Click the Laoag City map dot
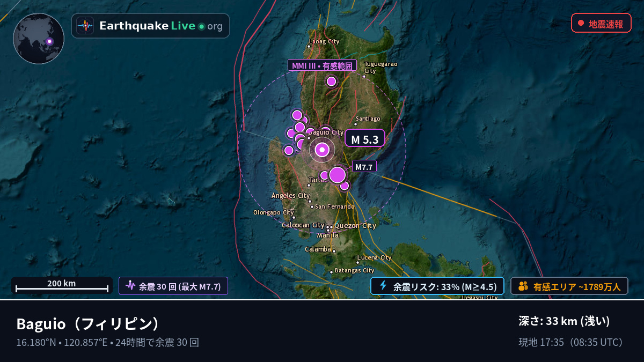 coord(309,46)
